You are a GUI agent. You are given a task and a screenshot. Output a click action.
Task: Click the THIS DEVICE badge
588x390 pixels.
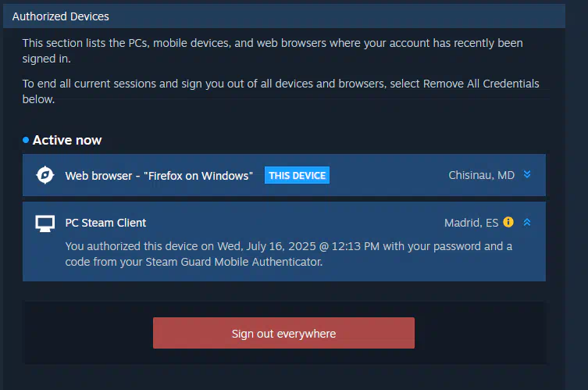coord(297,175)
